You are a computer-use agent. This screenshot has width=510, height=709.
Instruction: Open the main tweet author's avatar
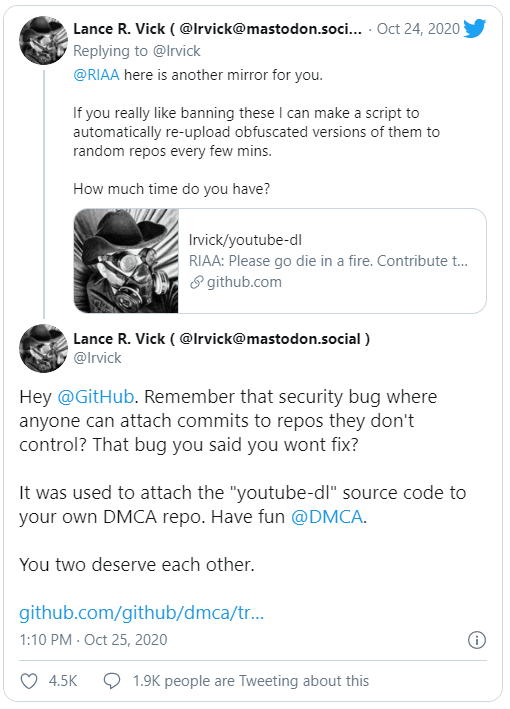coord(43,348)
